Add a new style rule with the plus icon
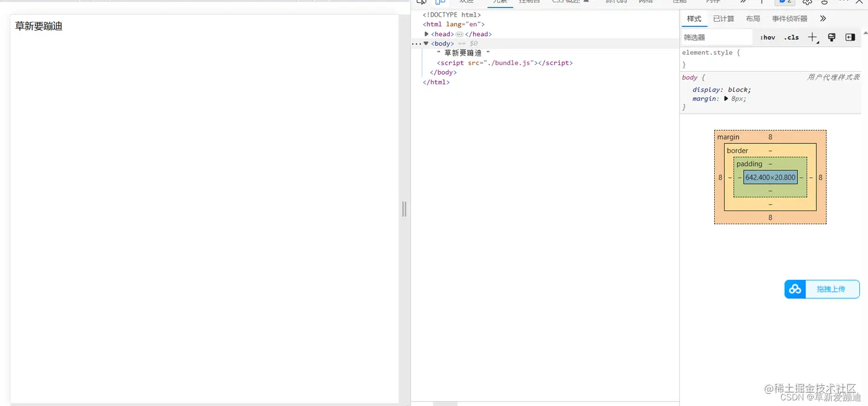The height and width of the screenshot is (406, 868). coord(812,37)
